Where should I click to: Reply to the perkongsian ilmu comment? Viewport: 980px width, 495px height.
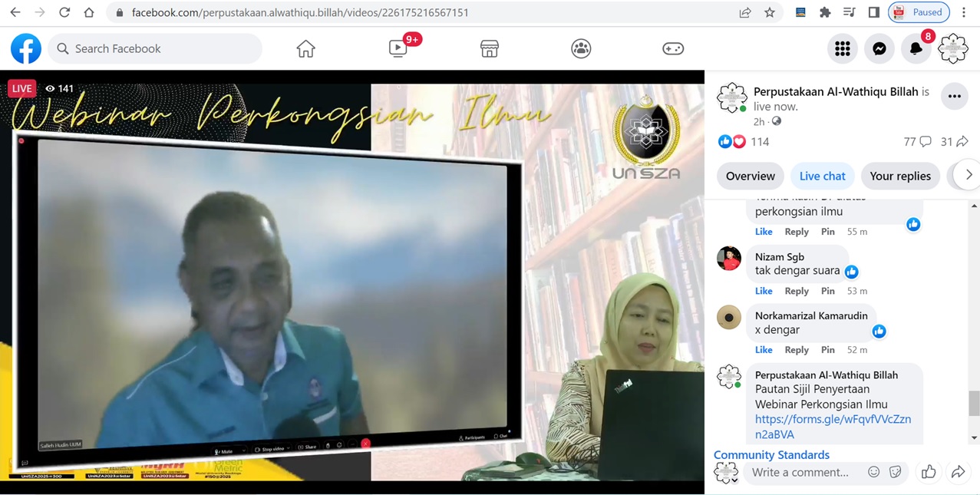(797, 232)
